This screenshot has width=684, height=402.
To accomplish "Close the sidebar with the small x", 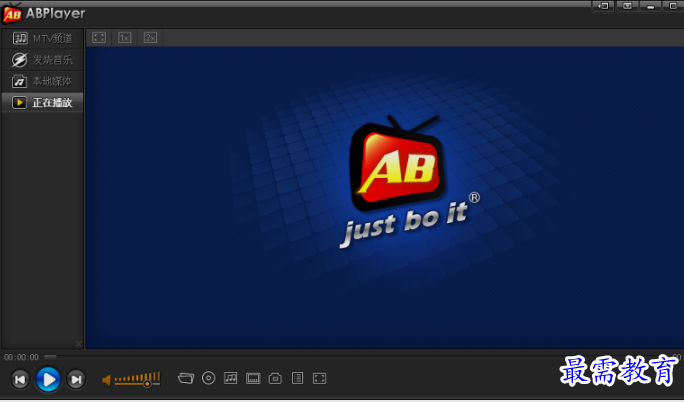I will pyautogui.click(x=79, y=344).
